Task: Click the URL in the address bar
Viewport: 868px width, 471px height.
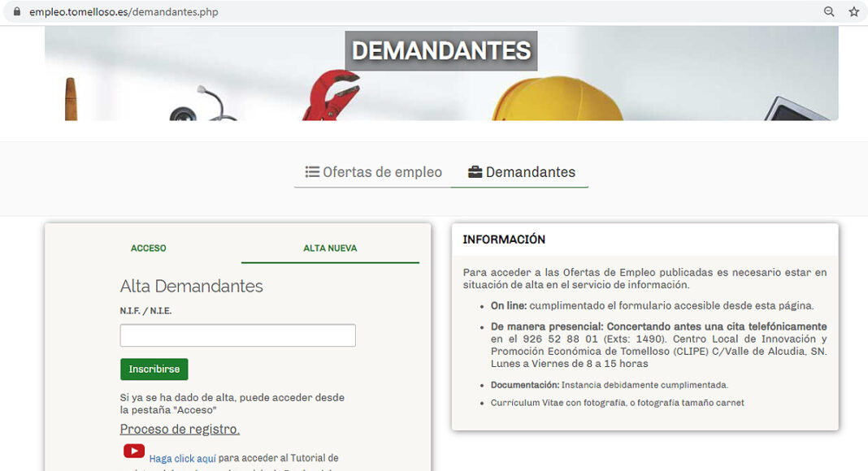Action: point(124,12)
